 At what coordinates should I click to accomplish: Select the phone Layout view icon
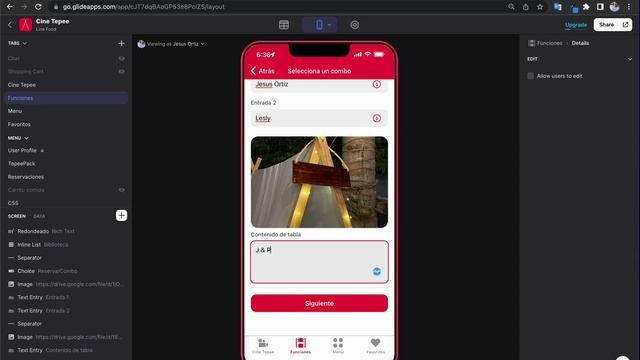pyautogui.click(x=319, y=25)
